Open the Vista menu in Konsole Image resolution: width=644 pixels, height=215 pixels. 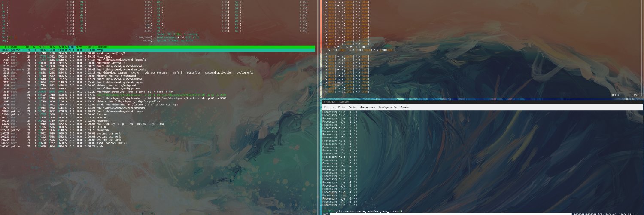pos(352,107)
